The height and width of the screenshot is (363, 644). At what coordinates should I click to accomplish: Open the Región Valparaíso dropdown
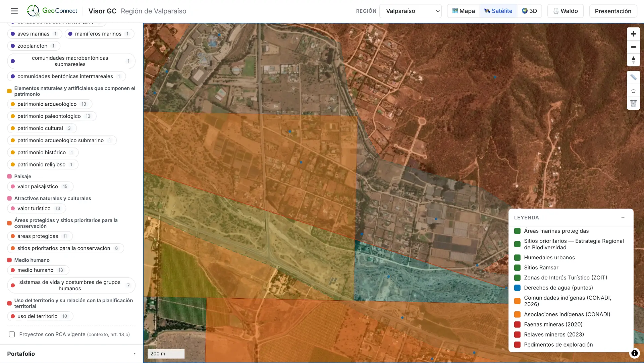tap(411, 11)
